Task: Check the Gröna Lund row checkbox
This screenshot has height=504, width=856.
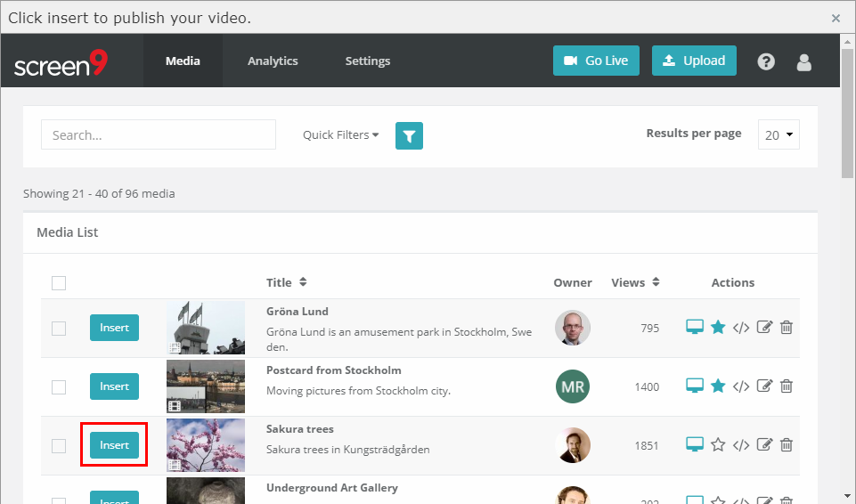Action: pos(59,329)
